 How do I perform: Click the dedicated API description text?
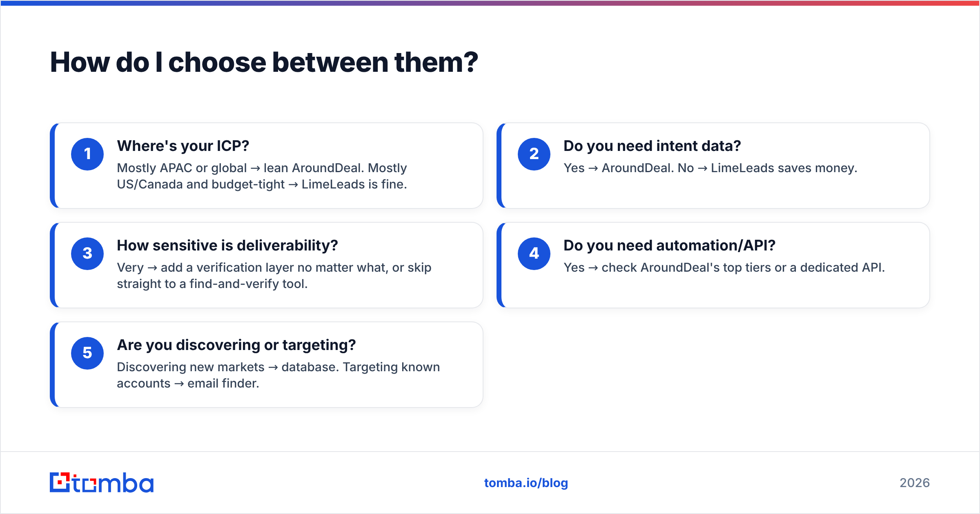724,268
